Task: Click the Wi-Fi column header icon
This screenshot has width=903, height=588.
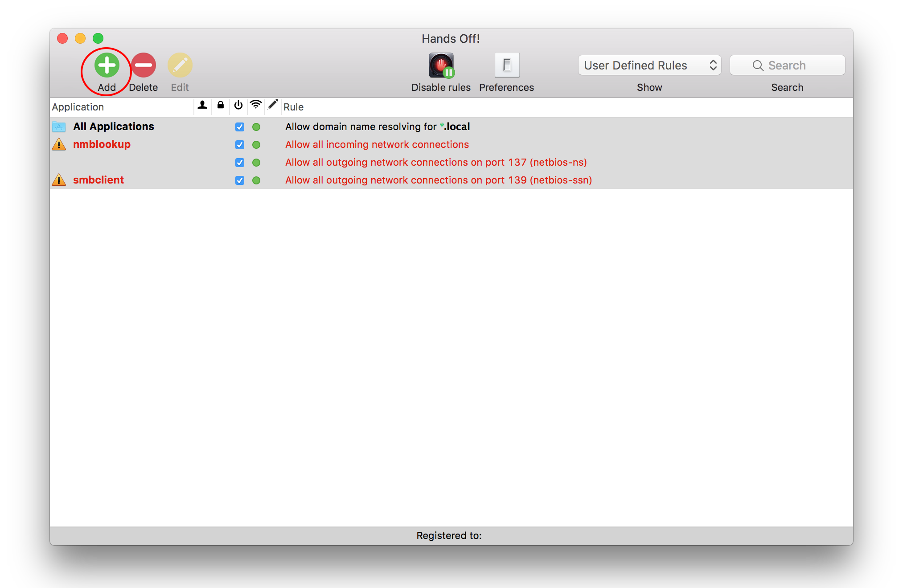Action: [x=256, y=106]
